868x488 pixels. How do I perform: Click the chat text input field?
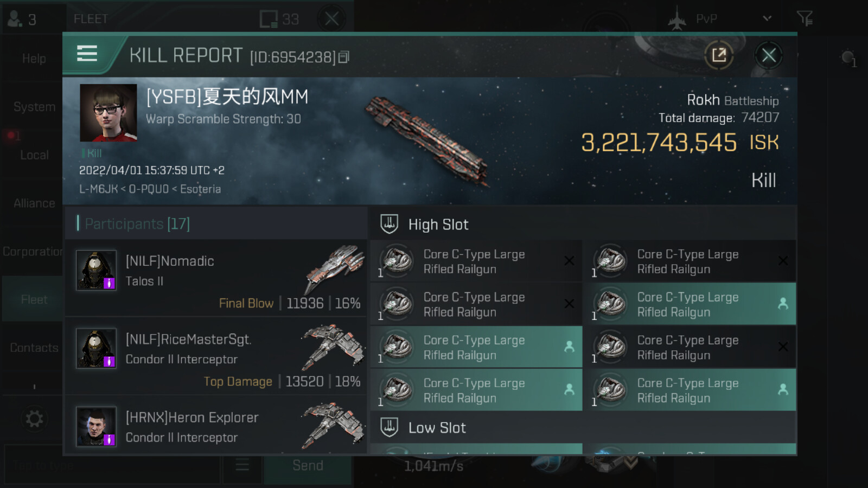pyautogui.click(x=112, y=465)
